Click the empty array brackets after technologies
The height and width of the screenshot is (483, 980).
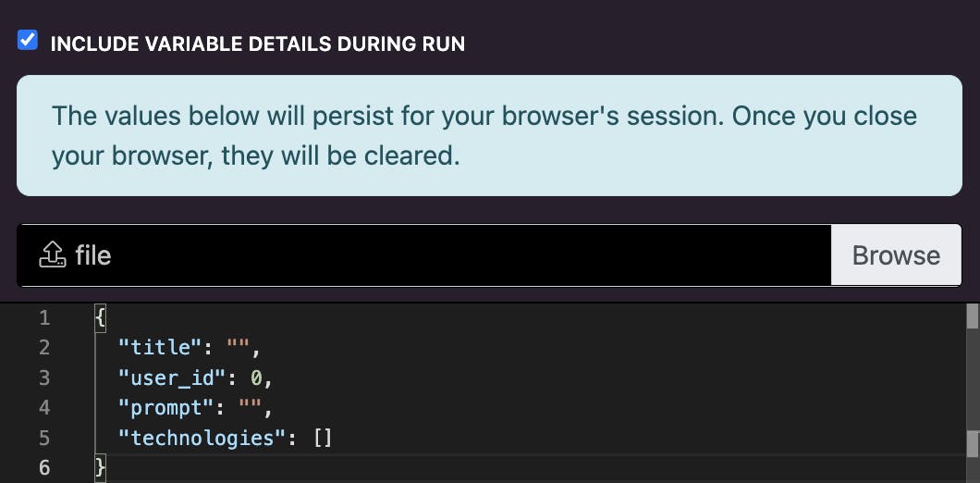tap(323, 438)
